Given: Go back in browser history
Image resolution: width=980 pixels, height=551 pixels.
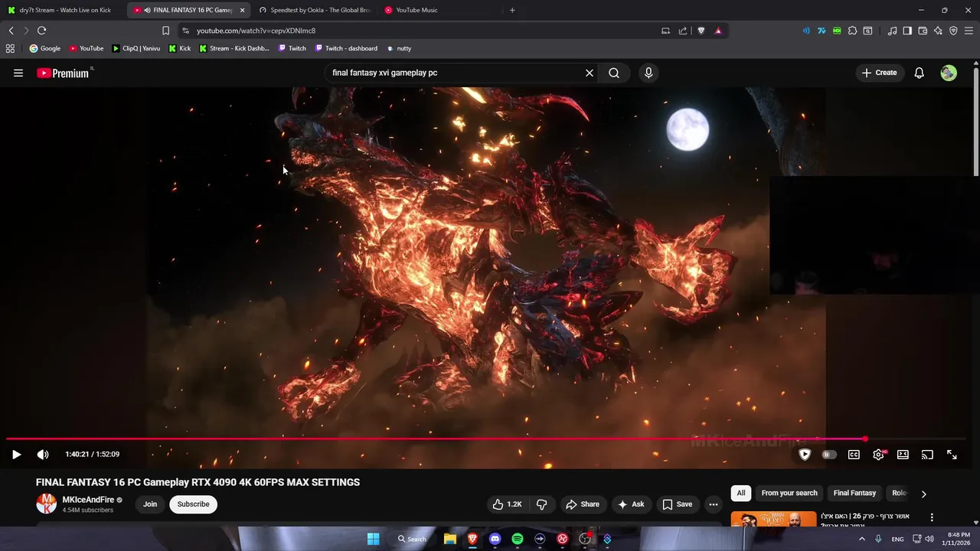Looking at the screenshot, I should coord(11,31).
